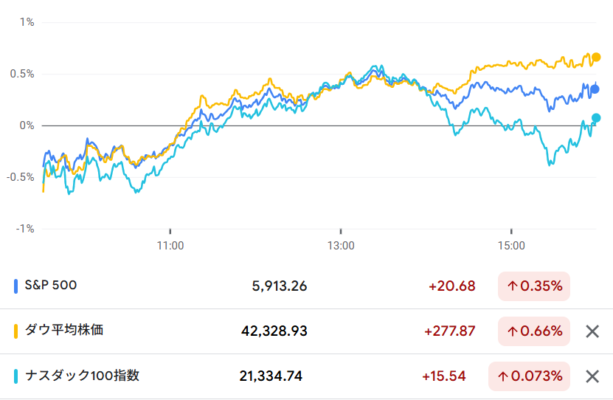Viewport: 613px width, 400px height.
Task: Click the 0.073% change badge
Action: click(x=528, y=376)
